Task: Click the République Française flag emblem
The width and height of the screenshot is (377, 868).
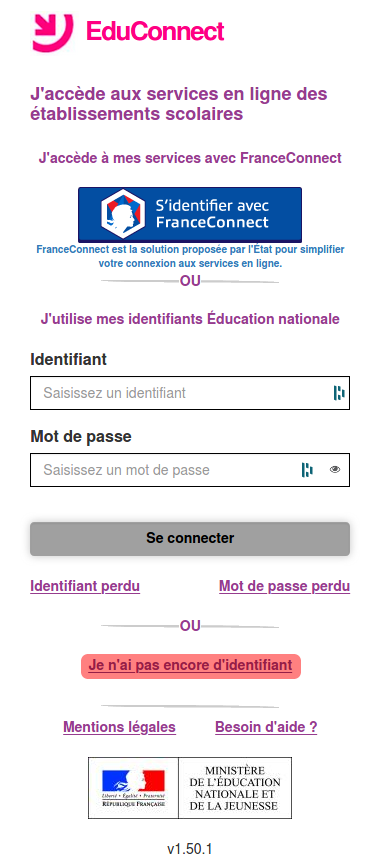Action: tap(133, 787)
